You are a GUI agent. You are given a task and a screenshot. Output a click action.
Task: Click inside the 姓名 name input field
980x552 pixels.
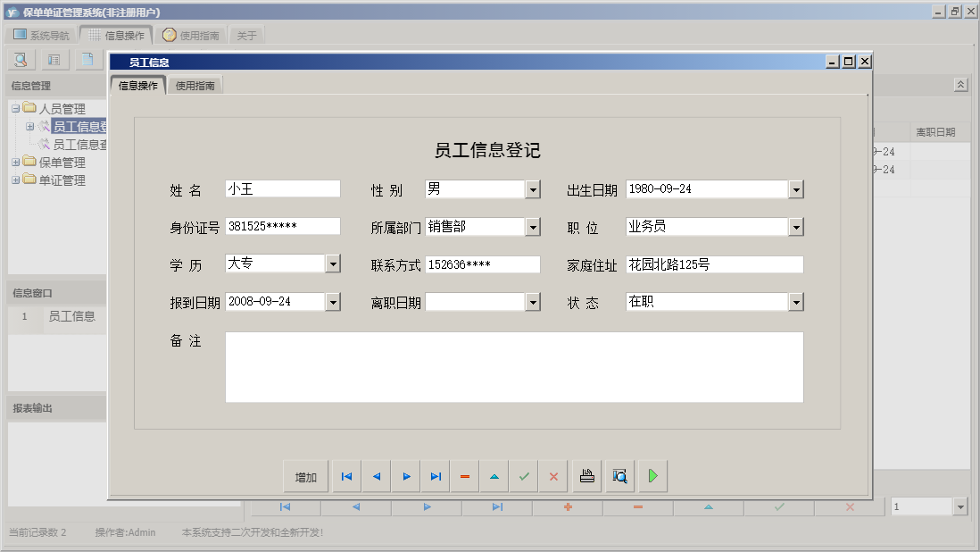coord(281,188)
